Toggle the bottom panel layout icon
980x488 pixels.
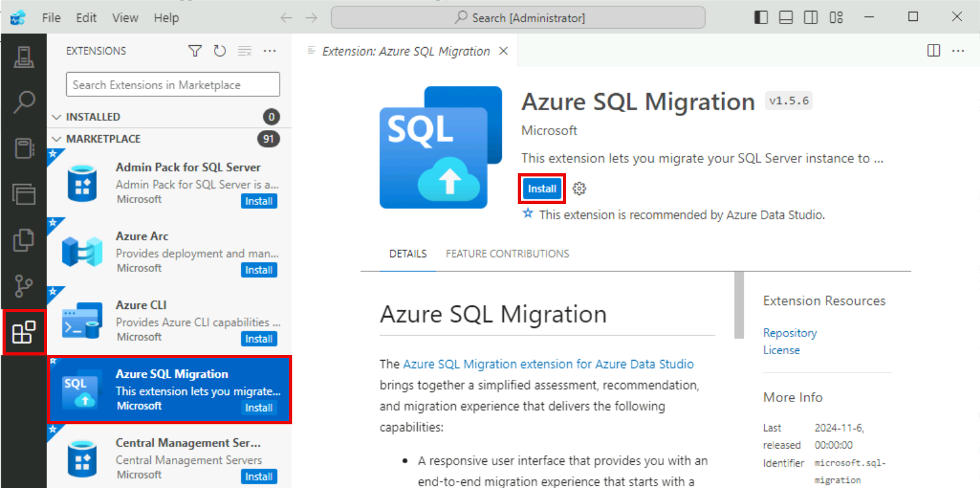point(786,18)
